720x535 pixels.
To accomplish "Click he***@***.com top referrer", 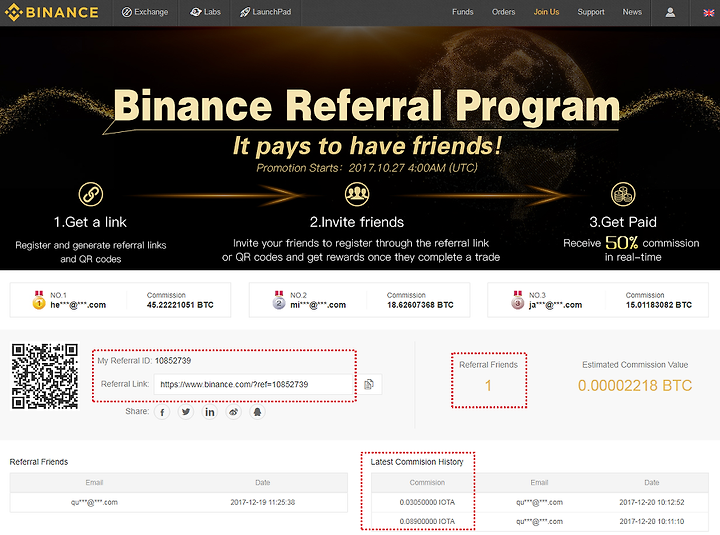I will pyautogui.click(x=78, y=305).
